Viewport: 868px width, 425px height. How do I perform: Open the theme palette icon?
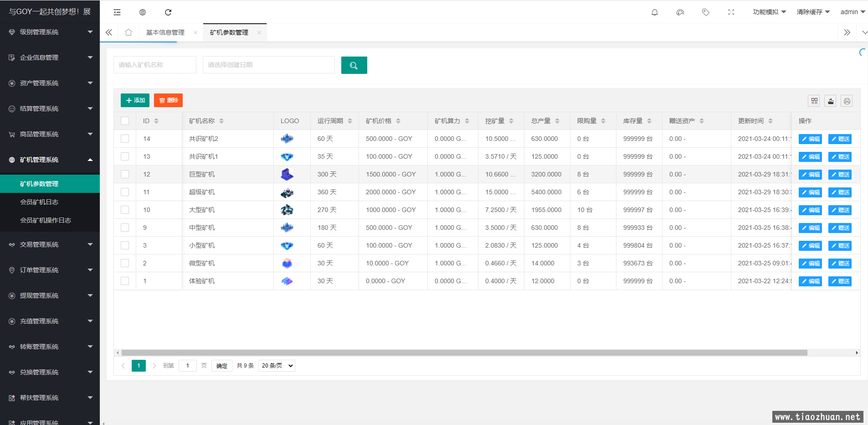click(x=680, y=12)
